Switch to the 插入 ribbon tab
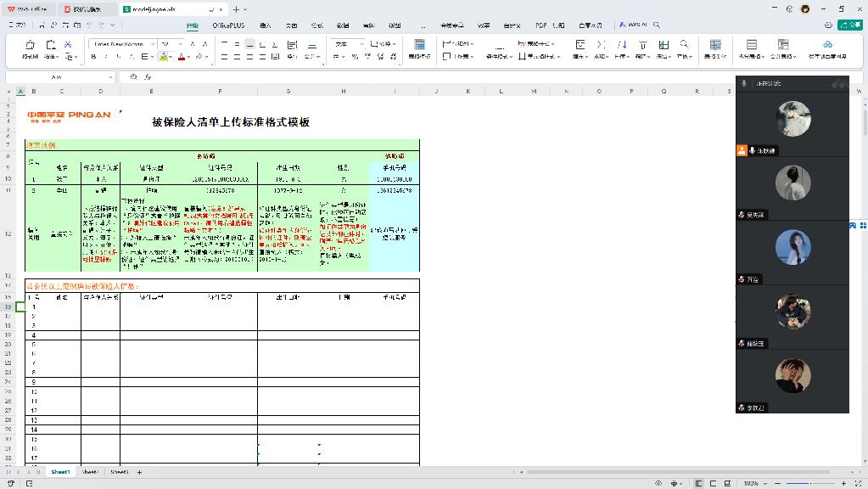Image resolution: width=868 pixels, height=489 pixels. (266, 25)
